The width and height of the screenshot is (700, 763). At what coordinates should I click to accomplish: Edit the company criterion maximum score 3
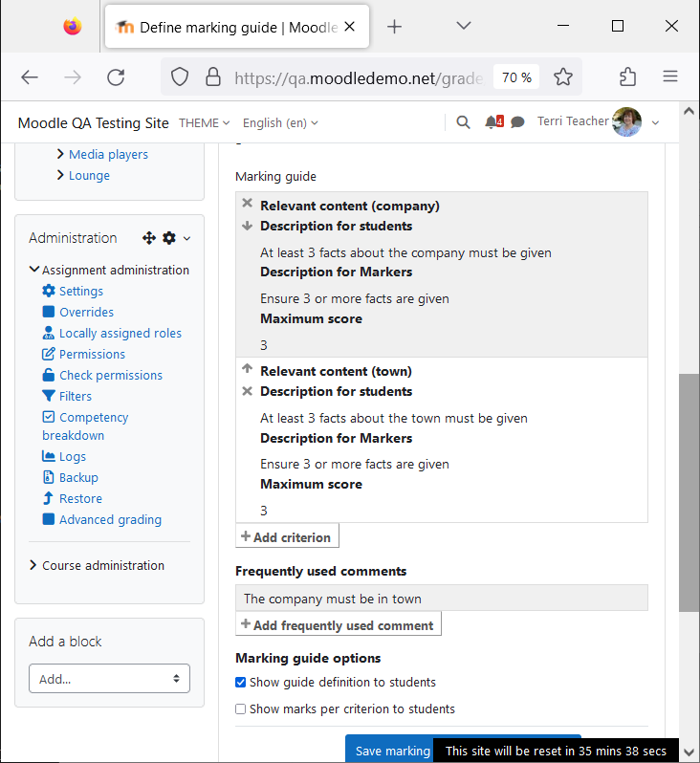264,345
